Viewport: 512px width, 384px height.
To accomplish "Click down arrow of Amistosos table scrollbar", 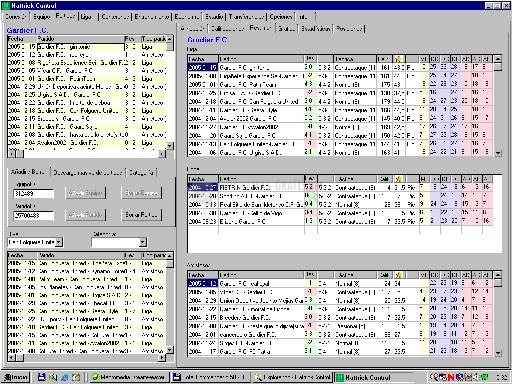I will tap(498, 353).
